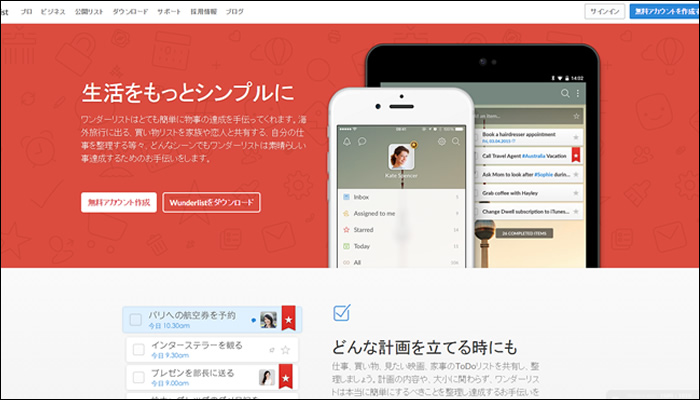Open the ビジネス menu item
Image resolution: width=700 pixels, height=400 pixels.
point(53,12)
